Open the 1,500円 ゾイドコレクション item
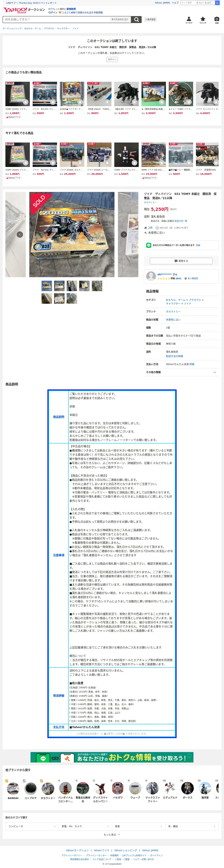Viewport: 224px width, 868px height. (126, 159)
